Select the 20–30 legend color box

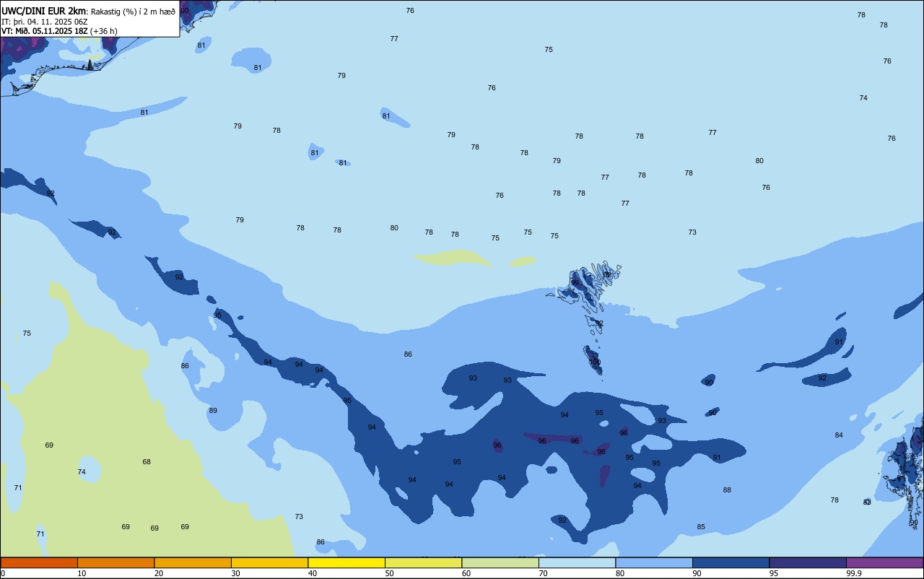(x=193, y=562)
